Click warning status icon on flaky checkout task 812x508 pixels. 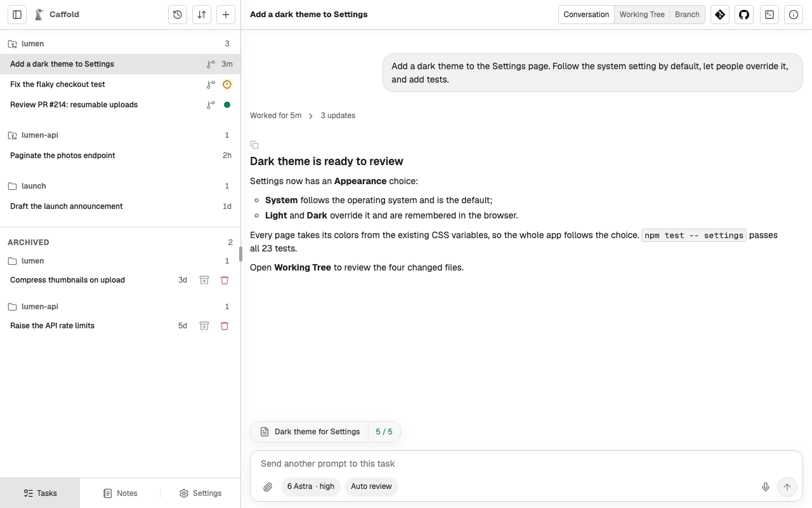click(227, 84)
